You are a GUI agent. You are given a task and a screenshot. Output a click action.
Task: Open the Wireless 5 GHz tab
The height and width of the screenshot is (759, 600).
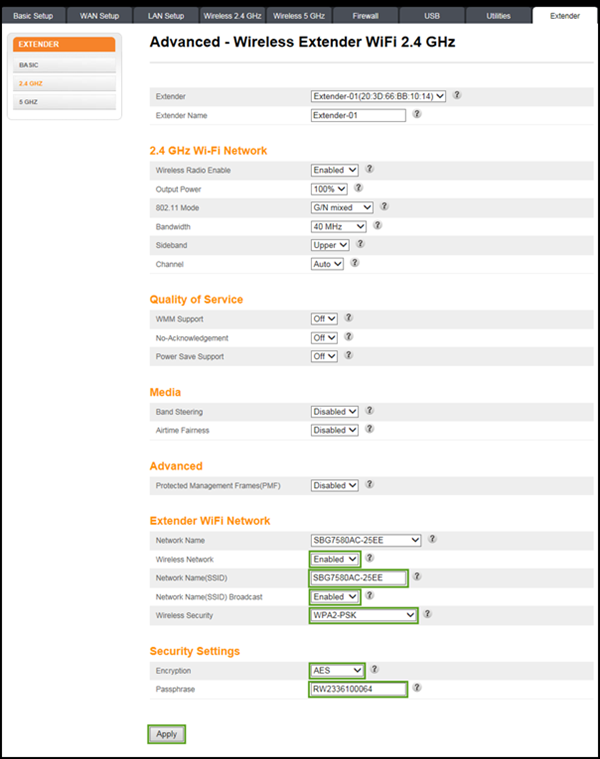[x=297, y=16]
